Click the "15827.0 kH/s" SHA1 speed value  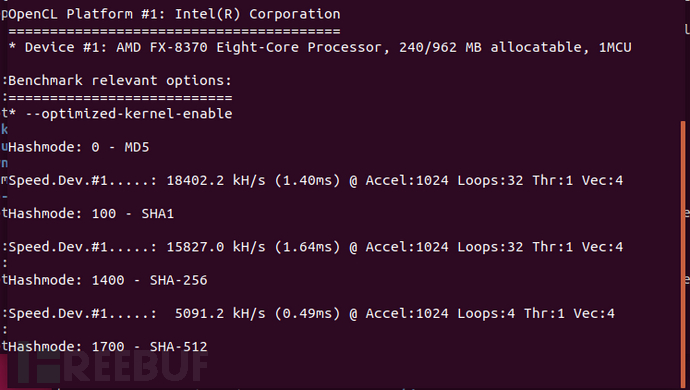click(216, 247)
